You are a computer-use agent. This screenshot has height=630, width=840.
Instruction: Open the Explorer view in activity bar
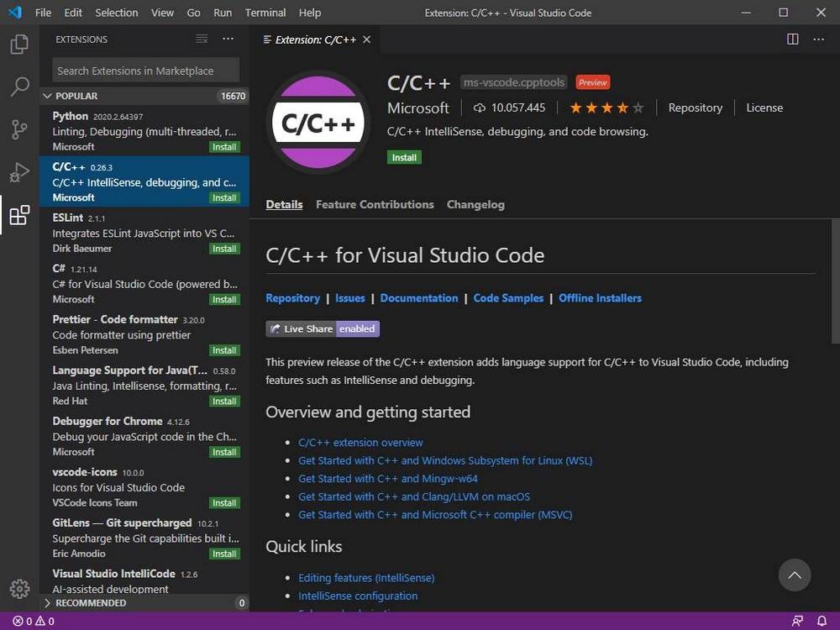coord(19,45)
